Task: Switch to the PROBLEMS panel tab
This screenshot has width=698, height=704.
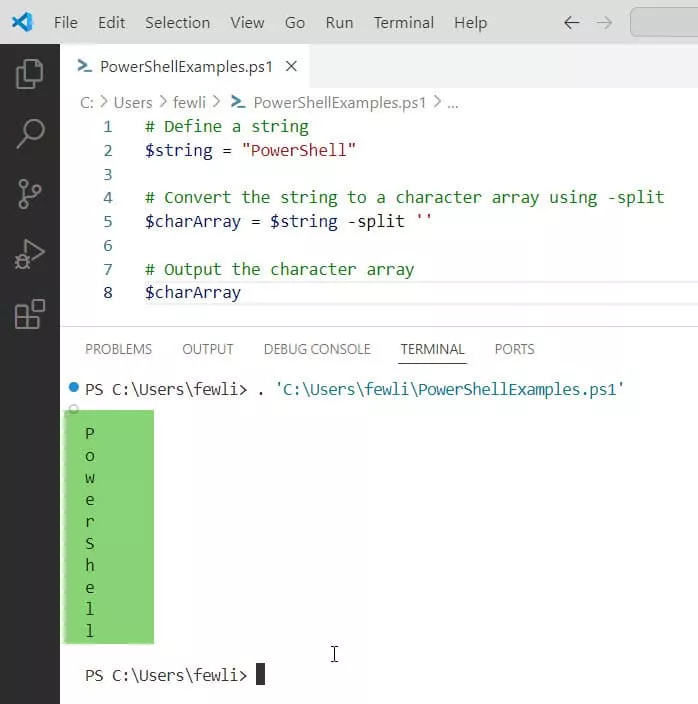Action: coord(118,349)
